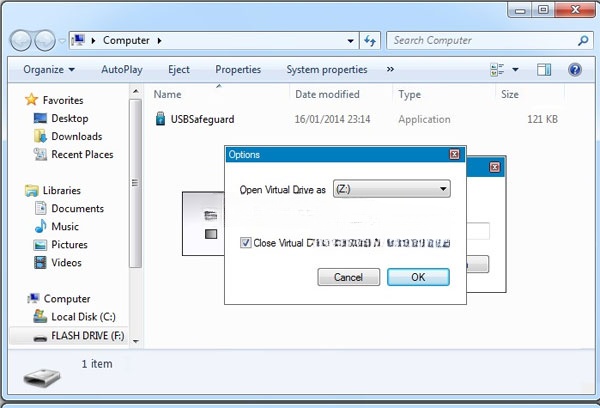The width and height of the screenshot is (600, 408).
Task: Open System properties from toolbar
Action: 327,70
